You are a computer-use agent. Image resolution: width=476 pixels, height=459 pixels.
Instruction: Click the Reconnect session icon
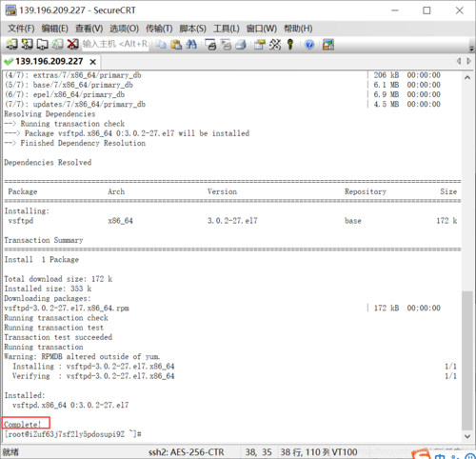[57, 44]
